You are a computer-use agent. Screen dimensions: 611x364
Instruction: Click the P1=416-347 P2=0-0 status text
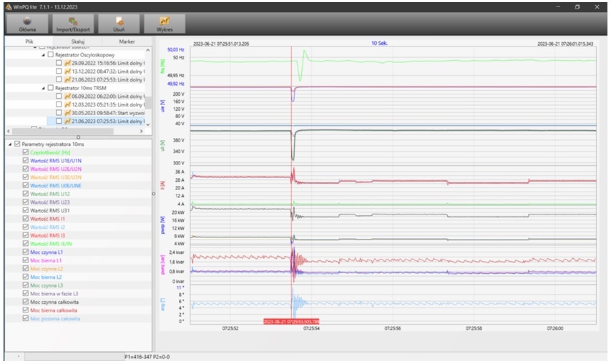point(147,357)
